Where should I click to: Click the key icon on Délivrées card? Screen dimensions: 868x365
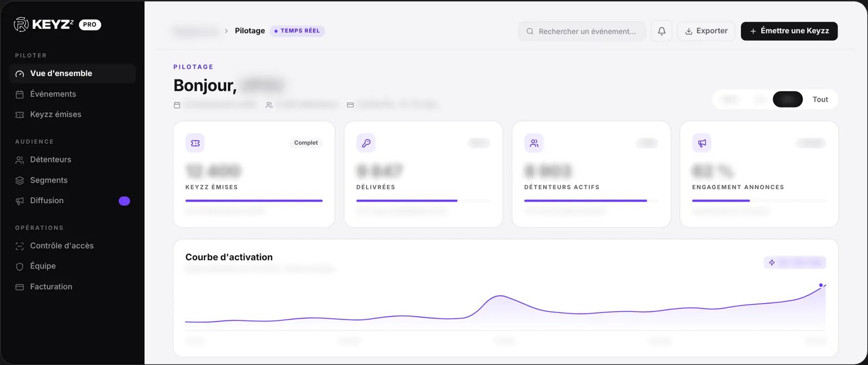(366, 143)
